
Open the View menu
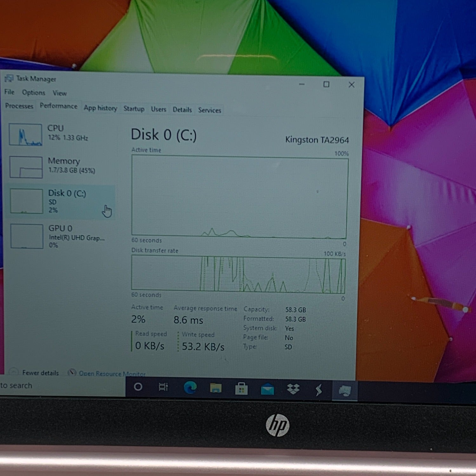tap(60, 93)
